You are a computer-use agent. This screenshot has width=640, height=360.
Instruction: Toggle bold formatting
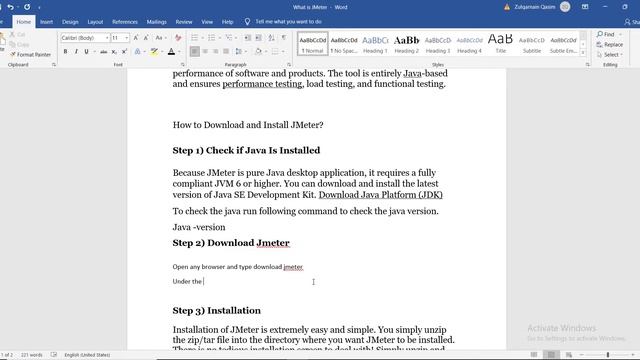click(65, 51)
